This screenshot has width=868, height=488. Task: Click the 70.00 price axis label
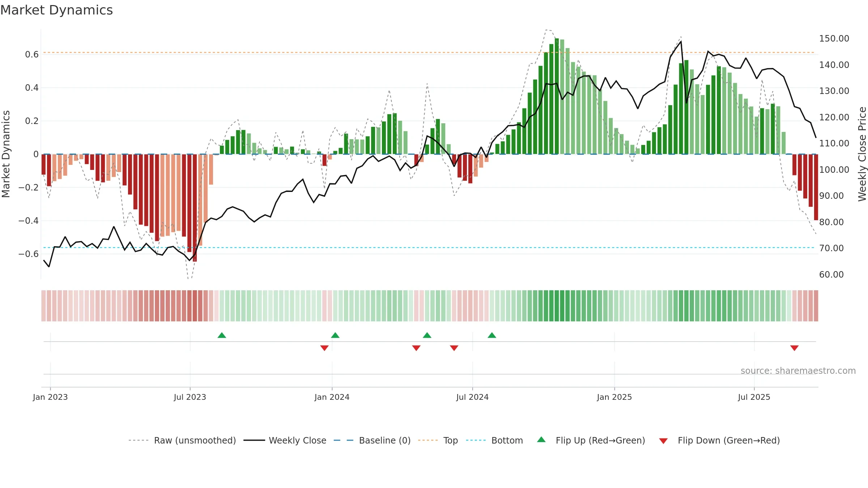click(x=831, y=248)
